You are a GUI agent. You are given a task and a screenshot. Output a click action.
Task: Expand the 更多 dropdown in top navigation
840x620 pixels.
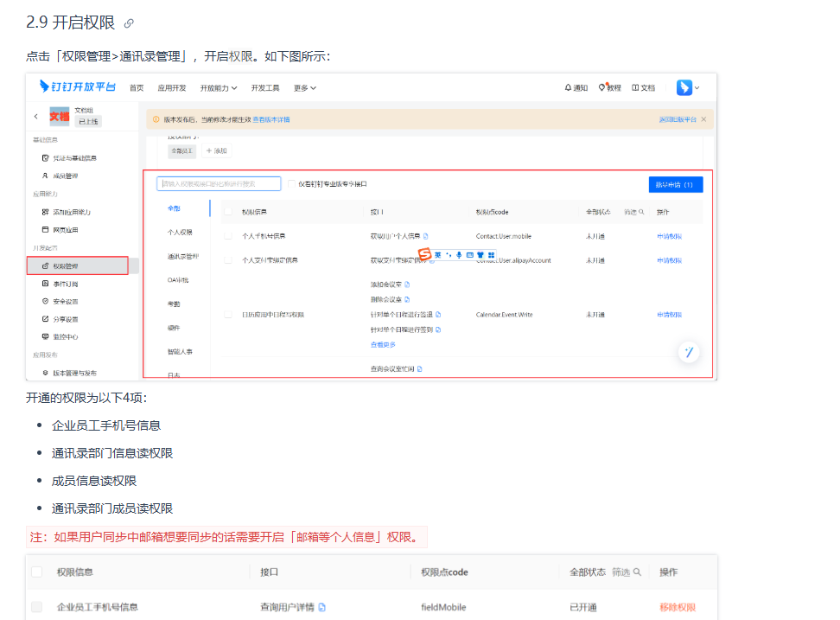(304, 88)
